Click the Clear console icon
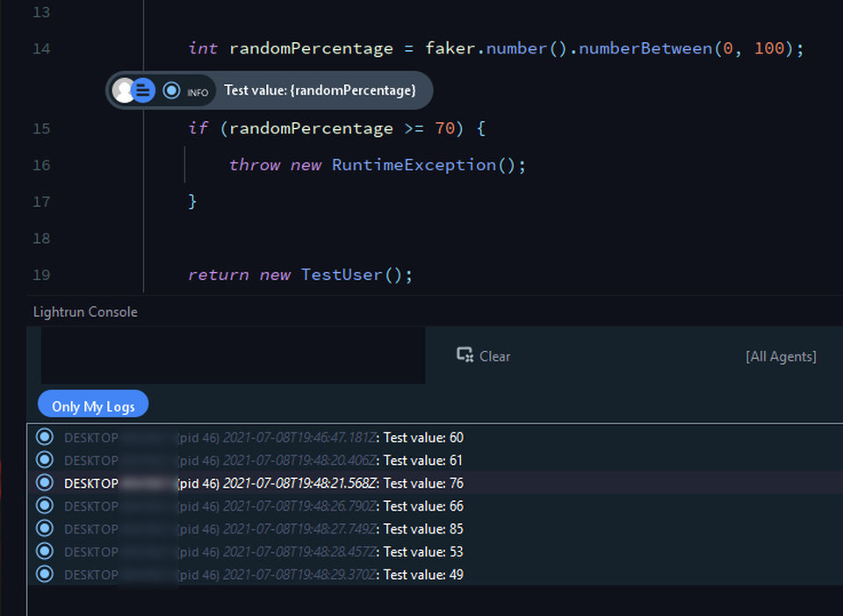The image size is (843, 616). coord(465,355)
